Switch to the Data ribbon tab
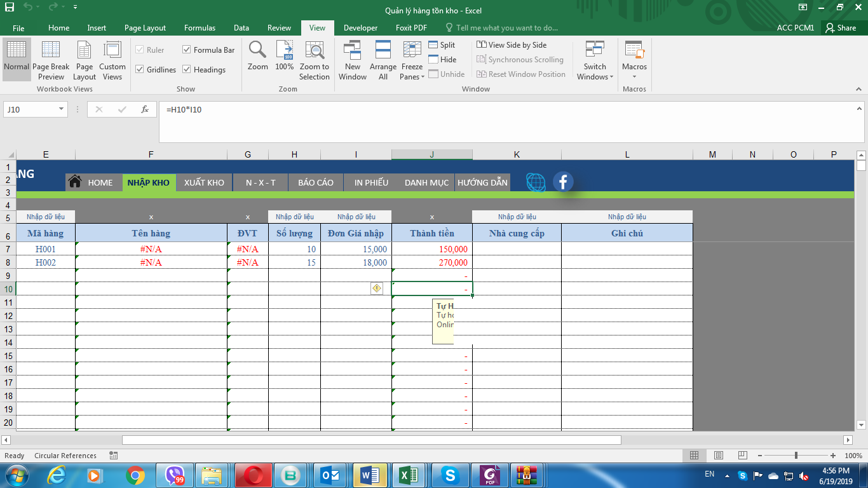Image resolution: width=868 pixels, height=488 pixels. [x=241, y=28]
